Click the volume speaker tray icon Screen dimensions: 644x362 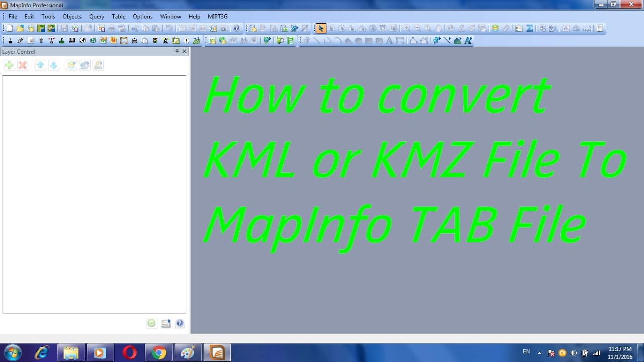[574, 353]
